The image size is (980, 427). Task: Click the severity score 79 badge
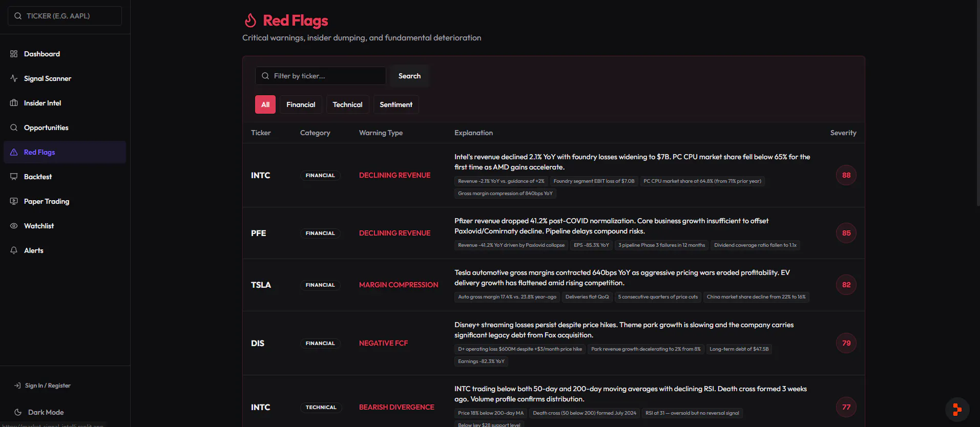[x=846, y=343]
